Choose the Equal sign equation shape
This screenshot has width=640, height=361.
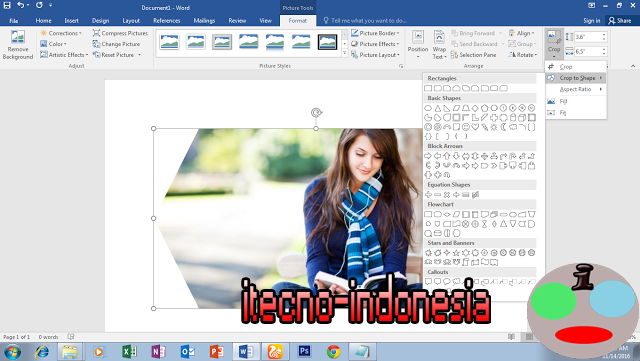pyautogui.click(x=466, y=195)
